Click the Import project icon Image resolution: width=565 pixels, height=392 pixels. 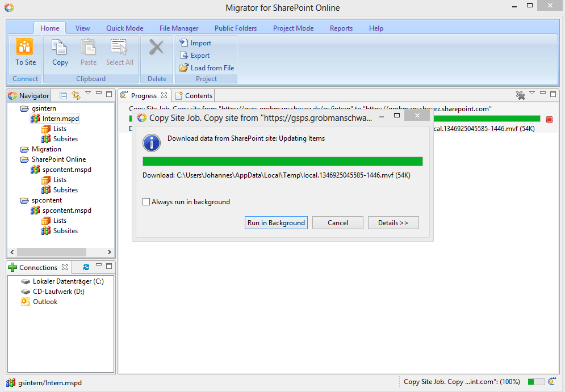(x=184, y=43)
